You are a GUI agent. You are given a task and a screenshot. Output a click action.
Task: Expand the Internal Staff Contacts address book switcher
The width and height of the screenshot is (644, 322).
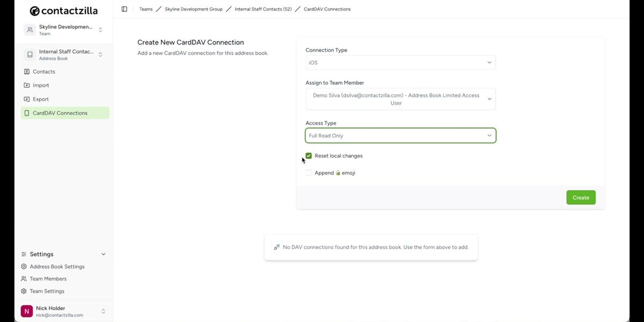pyautogui.click(x=100, y=55)
